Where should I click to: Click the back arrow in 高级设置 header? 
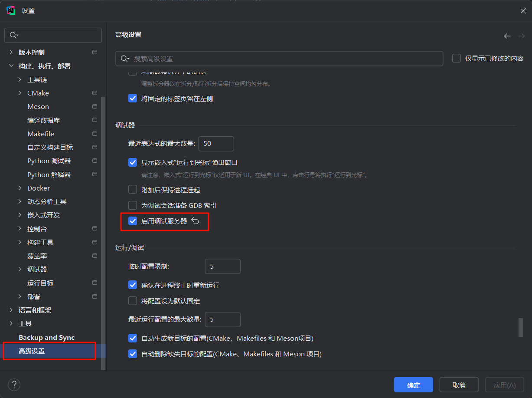(507, 36)
